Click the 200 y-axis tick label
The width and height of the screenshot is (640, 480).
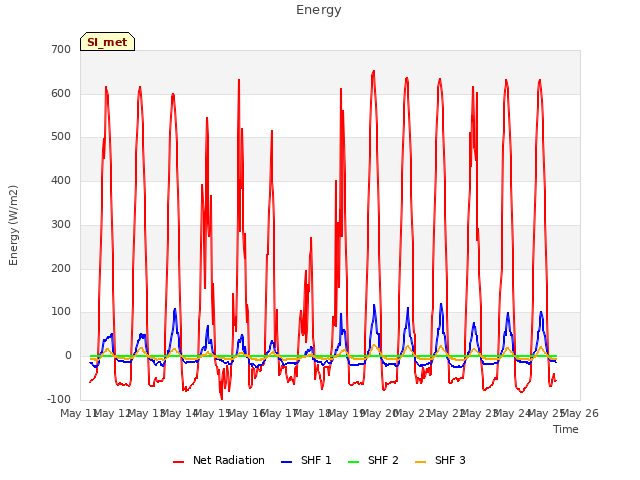[61, 268]
